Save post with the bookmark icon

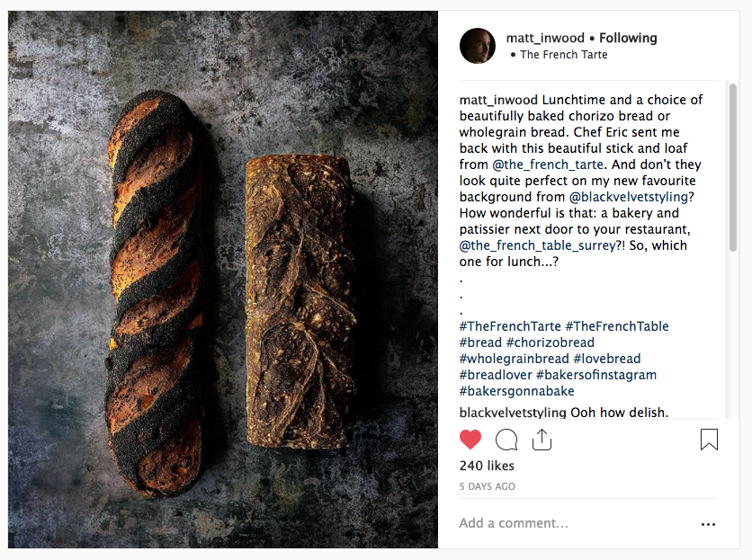tap(709, 440)
